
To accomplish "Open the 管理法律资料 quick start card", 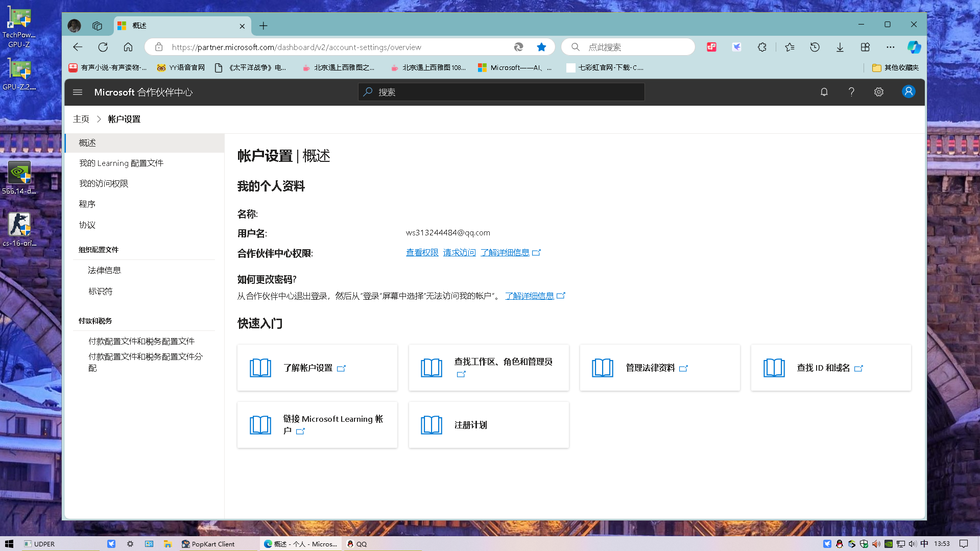I will tap(660, 368).
